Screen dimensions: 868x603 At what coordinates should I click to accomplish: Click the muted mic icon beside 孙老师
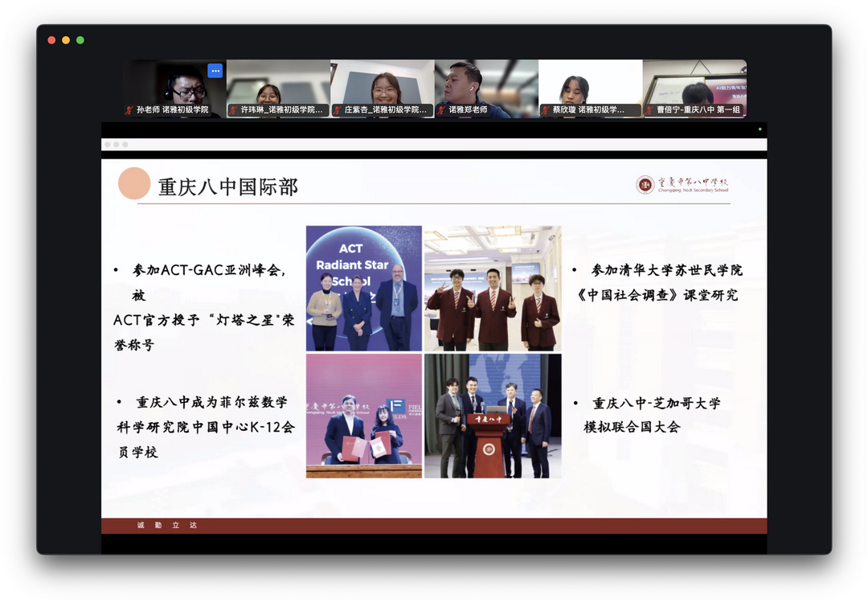pyautogui.click(x=129, y=110)
